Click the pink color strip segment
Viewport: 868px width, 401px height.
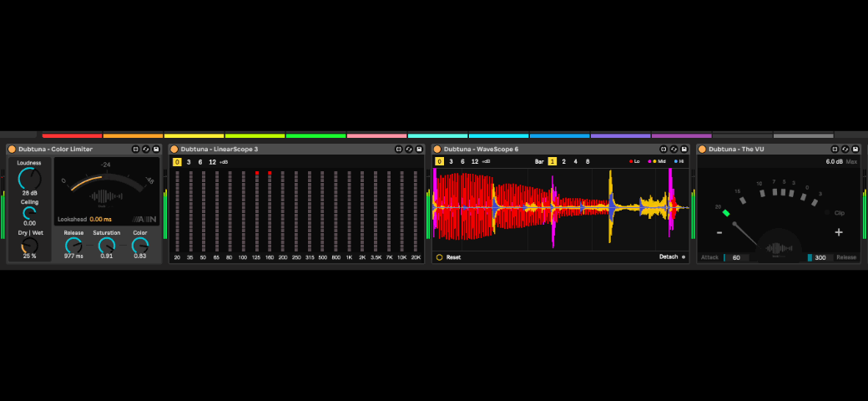[x=377, y=135]
